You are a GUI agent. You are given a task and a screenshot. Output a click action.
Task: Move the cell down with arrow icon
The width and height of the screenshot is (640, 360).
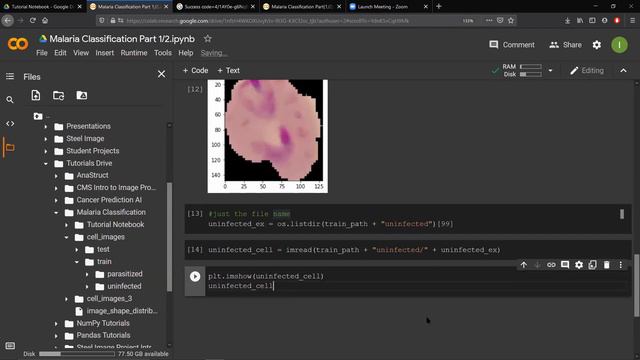pyautogui.click(x=538, y=265)
